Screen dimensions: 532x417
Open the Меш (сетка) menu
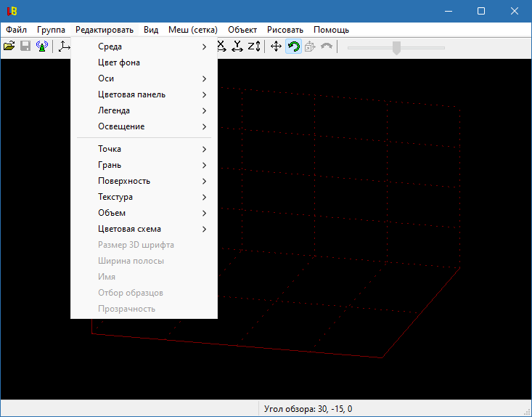pos(193,30)
